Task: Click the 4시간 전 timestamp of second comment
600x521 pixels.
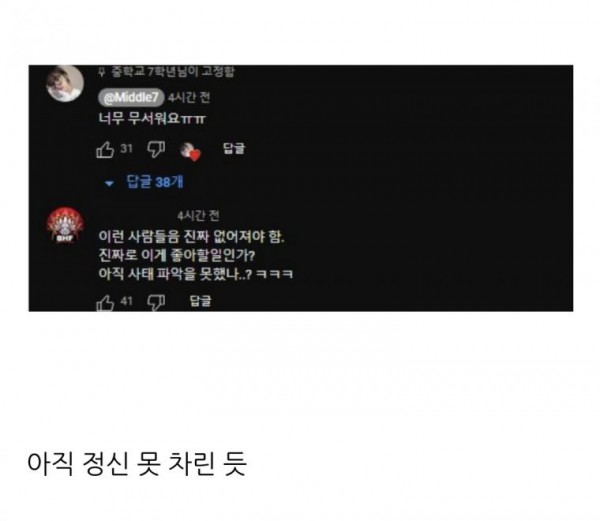Action: coord(198,216)
